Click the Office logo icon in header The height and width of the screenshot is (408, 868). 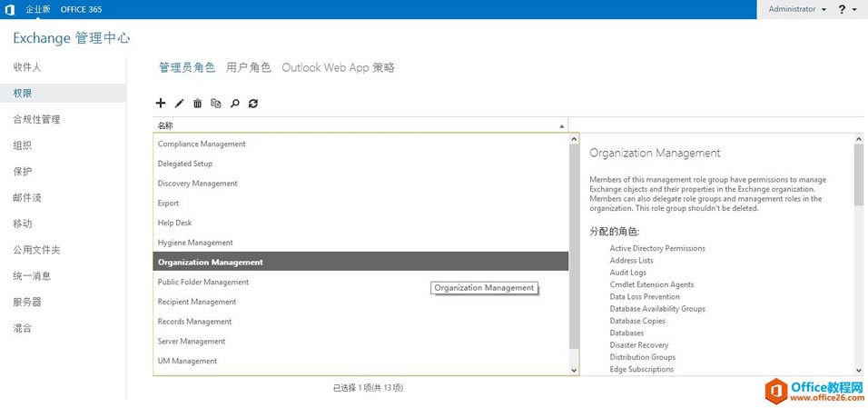(9, 9)
